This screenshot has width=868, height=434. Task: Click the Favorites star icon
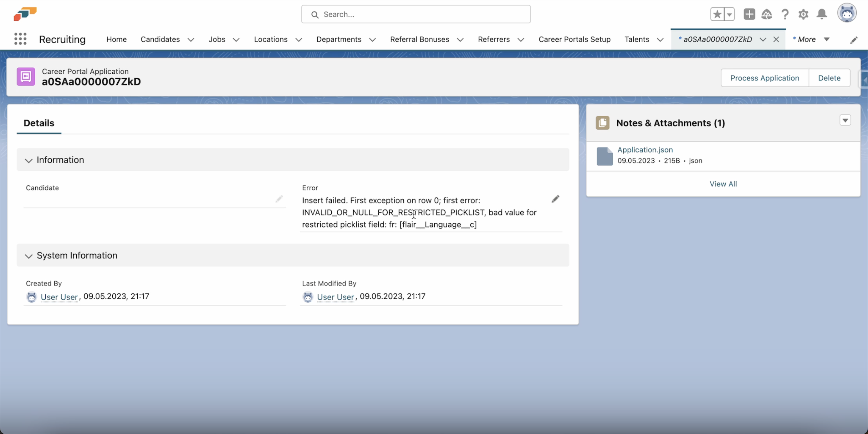click(717, 14)
